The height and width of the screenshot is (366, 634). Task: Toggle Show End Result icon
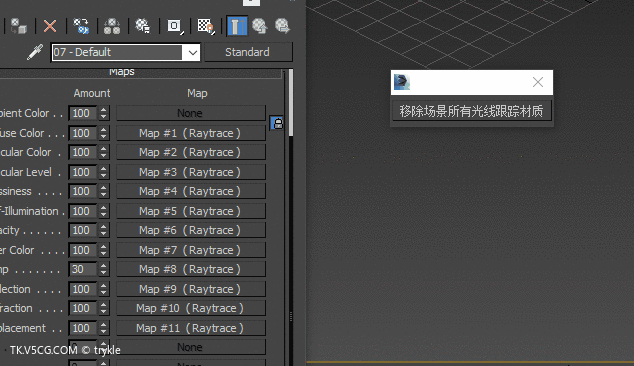(x=237, y=26)
